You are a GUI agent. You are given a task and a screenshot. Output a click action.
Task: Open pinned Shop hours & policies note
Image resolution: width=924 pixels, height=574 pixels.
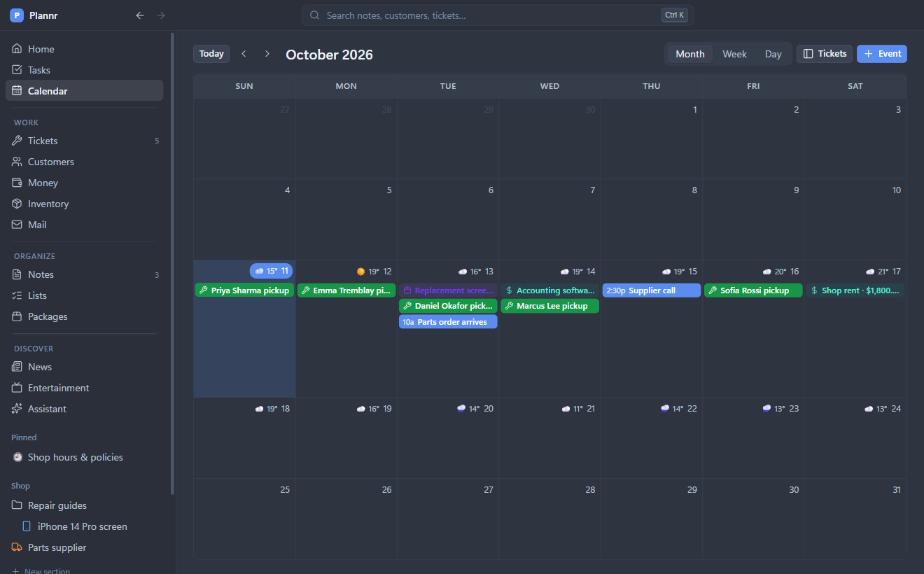tap(85, 457)
